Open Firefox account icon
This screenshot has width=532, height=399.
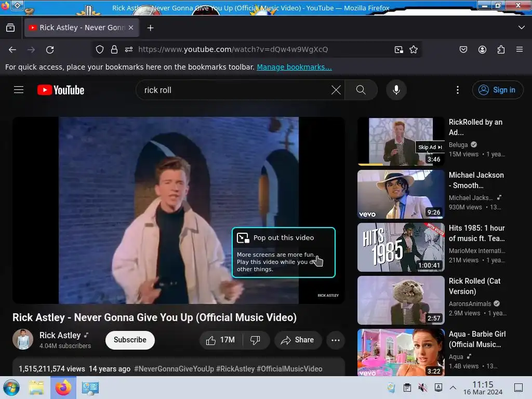click(482, 49)
